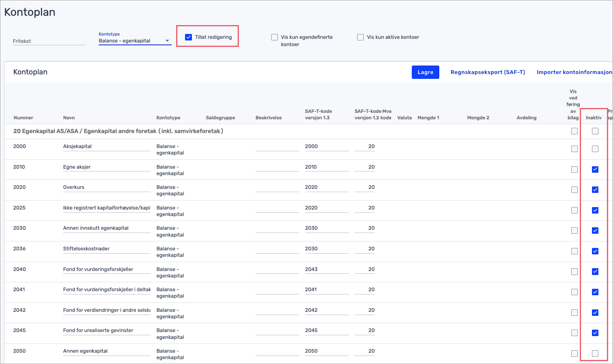Open the Kontotype dropdown arrow
Viewport: 613px width, 364px height.
coord(167,41)
